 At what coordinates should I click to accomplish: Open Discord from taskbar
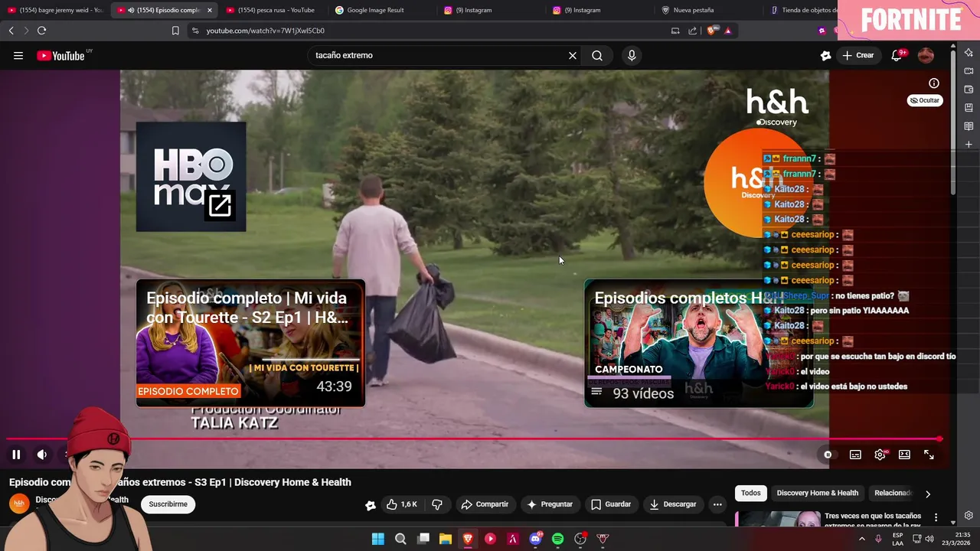pos(536,539)
